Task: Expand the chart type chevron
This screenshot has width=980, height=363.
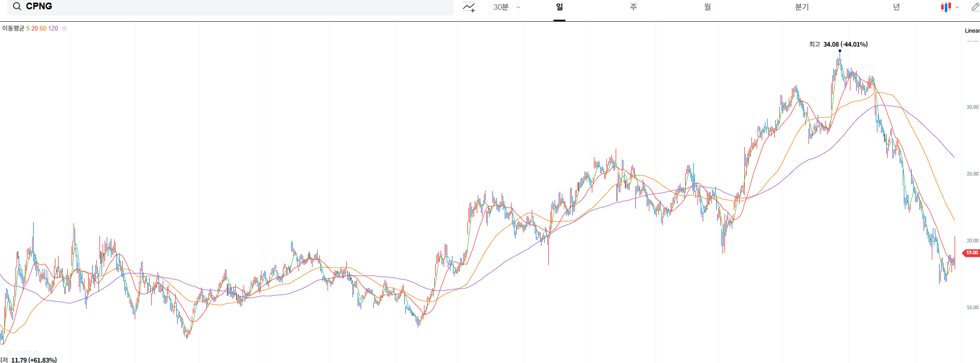Action: [957, 7]
